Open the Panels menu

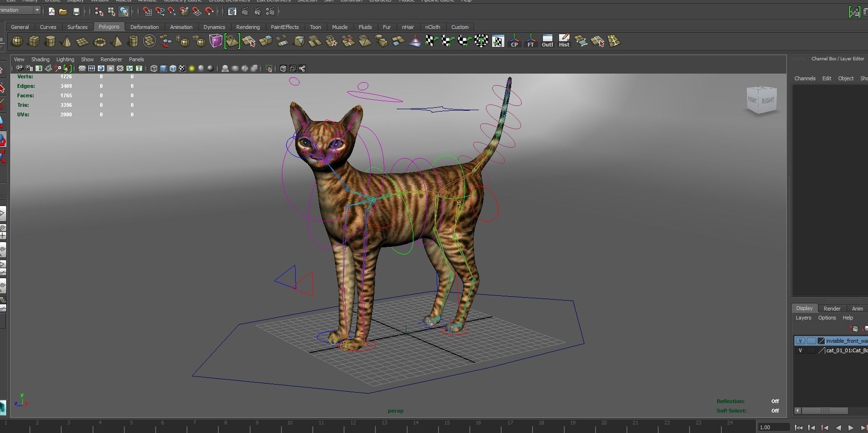point(136,59)
